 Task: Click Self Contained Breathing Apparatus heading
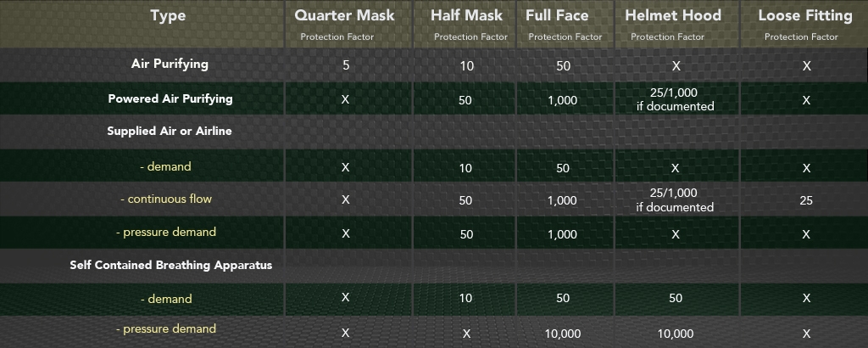click(x=171, y=265)
